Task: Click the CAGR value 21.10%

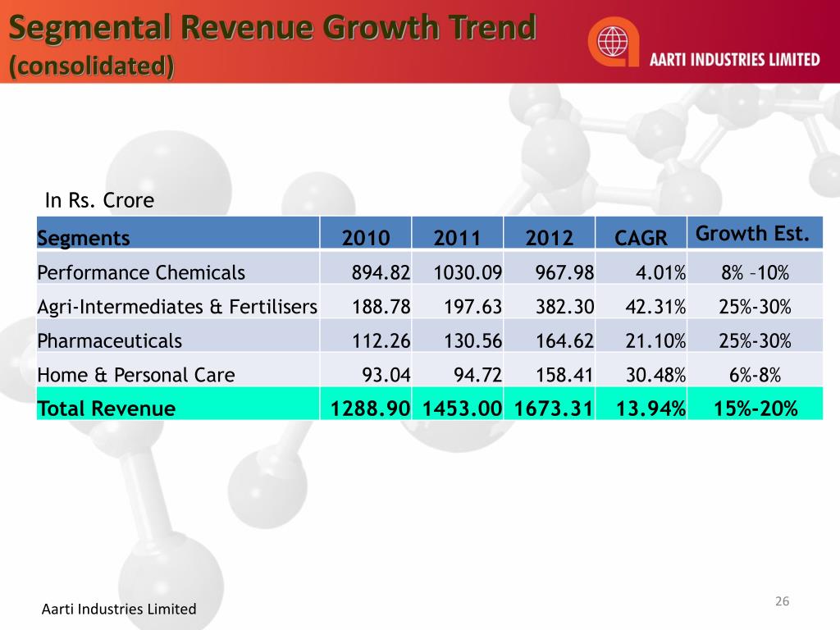Action: click(x=655, y=340)
